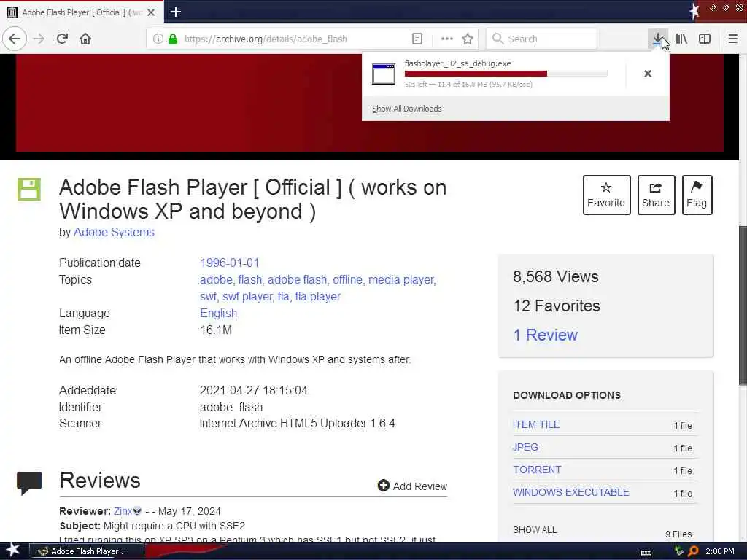Click the English language link
This screenshot has width=747, height=560.
click(x=218, y=313)
